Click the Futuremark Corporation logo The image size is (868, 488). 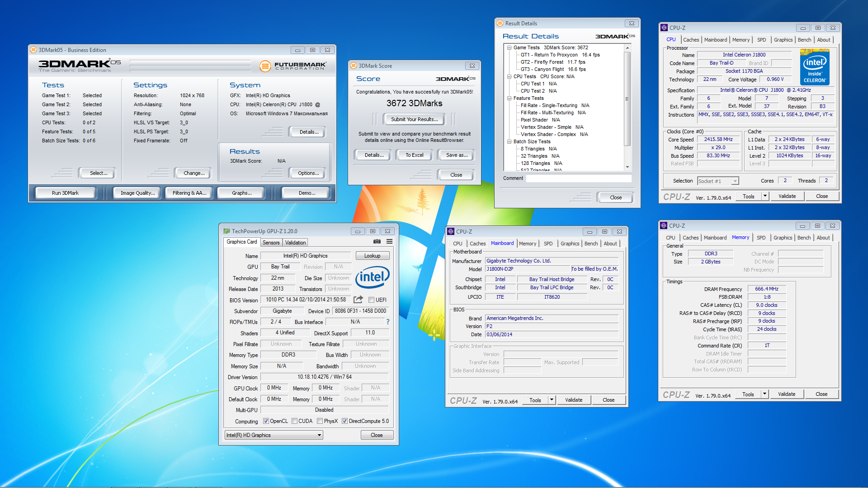(x=293, y=66)
